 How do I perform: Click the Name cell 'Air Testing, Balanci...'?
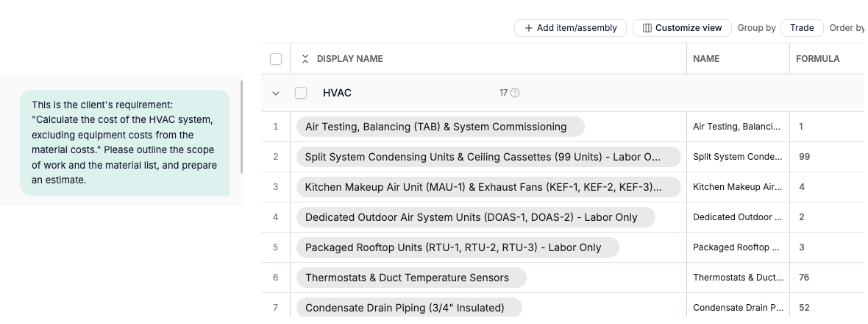(738, 127)
